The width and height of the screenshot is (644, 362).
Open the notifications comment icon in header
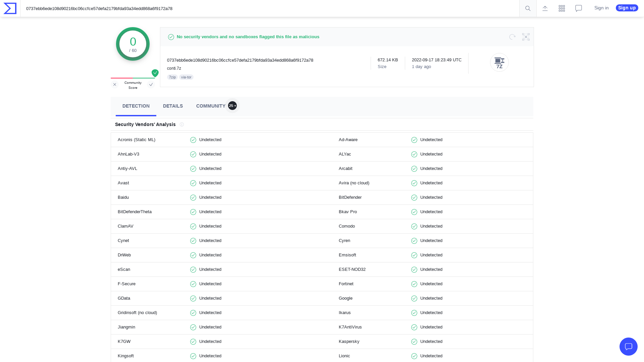tap(579, 8)
